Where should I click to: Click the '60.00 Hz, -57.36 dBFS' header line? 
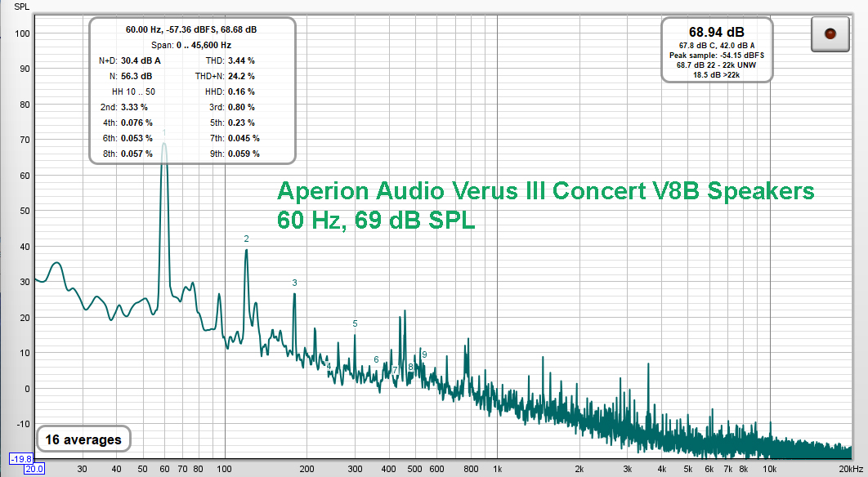pyautogui.click(x=191, y=30)
